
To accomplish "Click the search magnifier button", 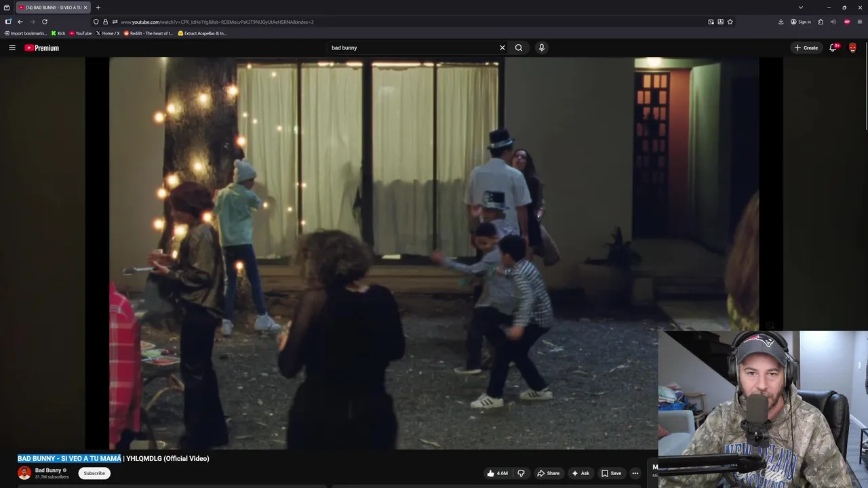I will 519,47.
